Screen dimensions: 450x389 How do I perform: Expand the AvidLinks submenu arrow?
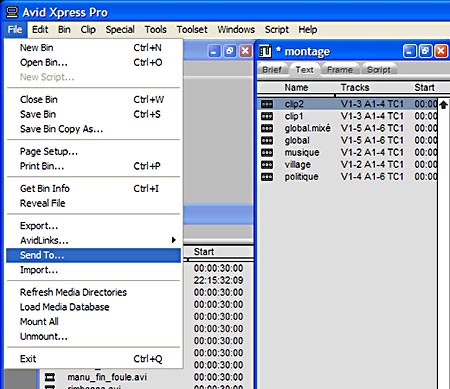[173, 240]
